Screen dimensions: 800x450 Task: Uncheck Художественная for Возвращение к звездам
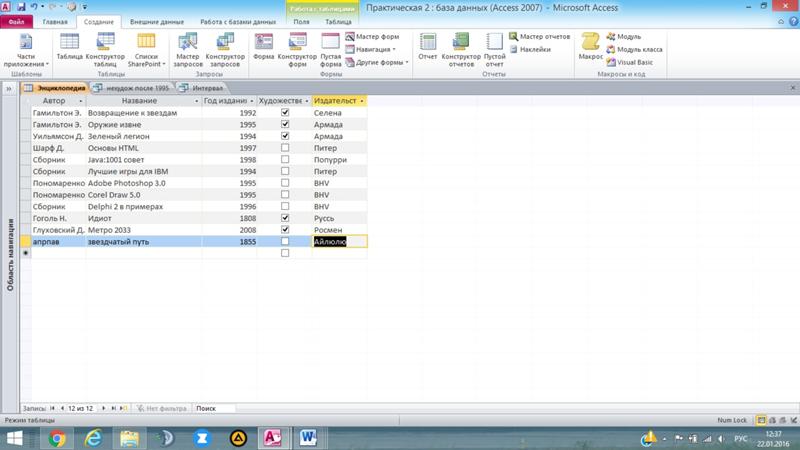(285, 112)
